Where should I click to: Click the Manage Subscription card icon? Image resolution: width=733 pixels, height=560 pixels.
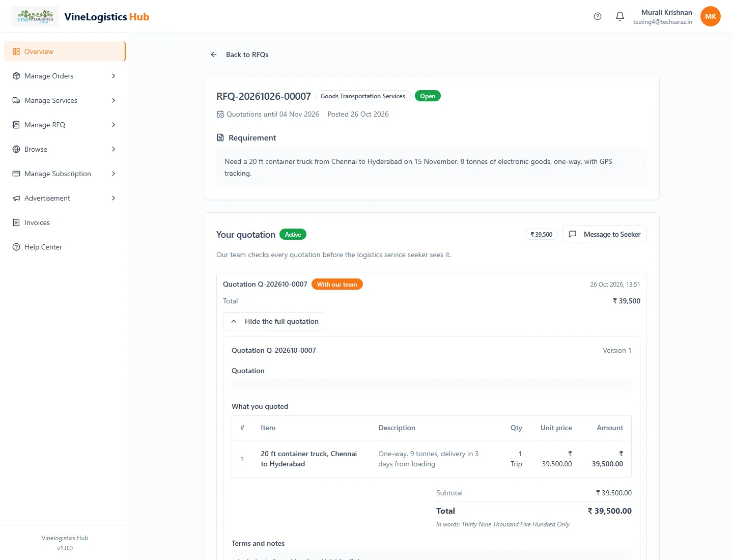[x=16, y=174]
